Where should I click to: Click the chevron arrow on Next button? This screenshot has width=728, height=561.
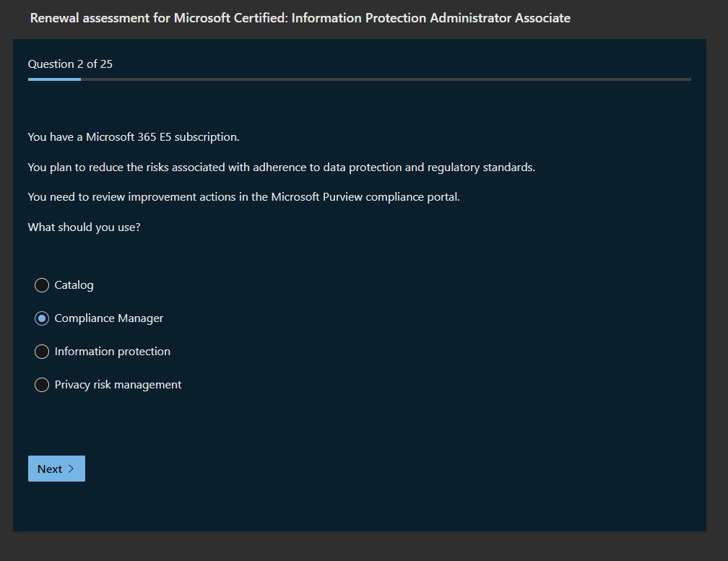71,469
